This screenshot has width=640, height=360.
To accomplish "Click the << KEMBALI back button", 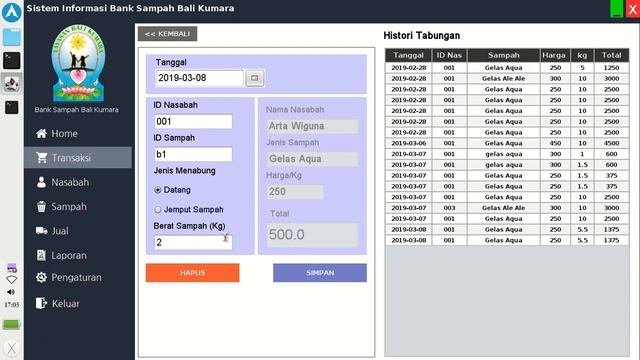I will pyautogui.click(x=167, y=34).
